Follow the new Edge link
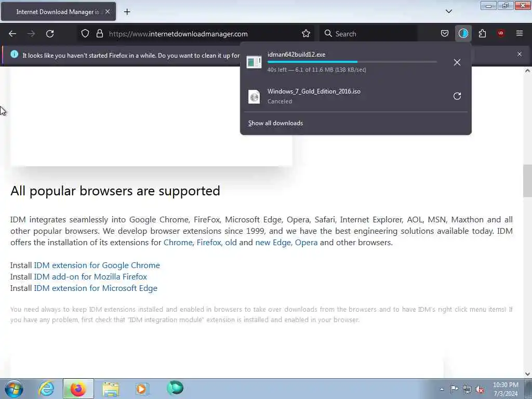Screen dimensions: 532x399 [273, 242]
